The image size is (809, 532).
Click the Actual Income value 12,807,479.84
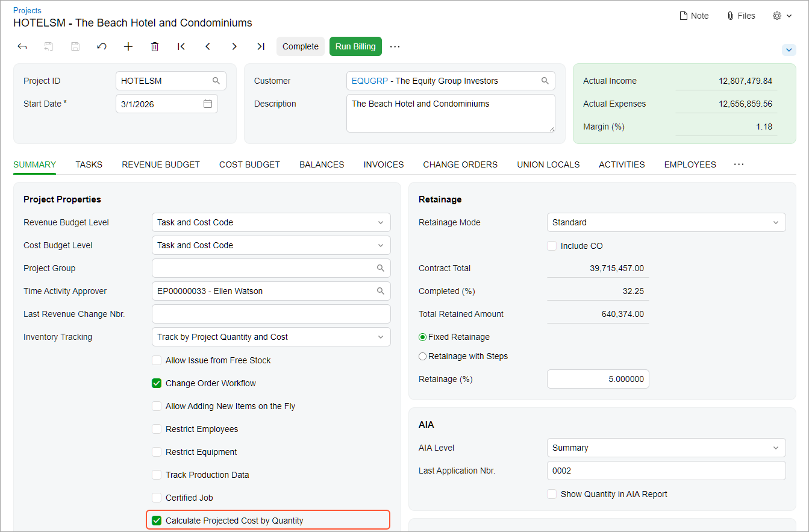tap(745, 81)
